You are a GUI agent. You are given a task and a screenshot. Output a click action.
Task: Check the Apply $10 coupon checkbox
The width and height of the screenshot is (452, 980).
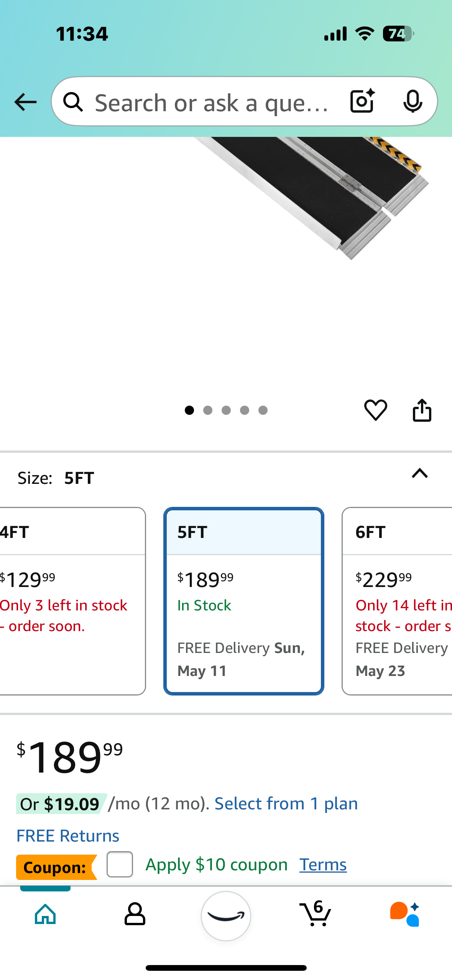pyautogui.click(x=120, y=864)
